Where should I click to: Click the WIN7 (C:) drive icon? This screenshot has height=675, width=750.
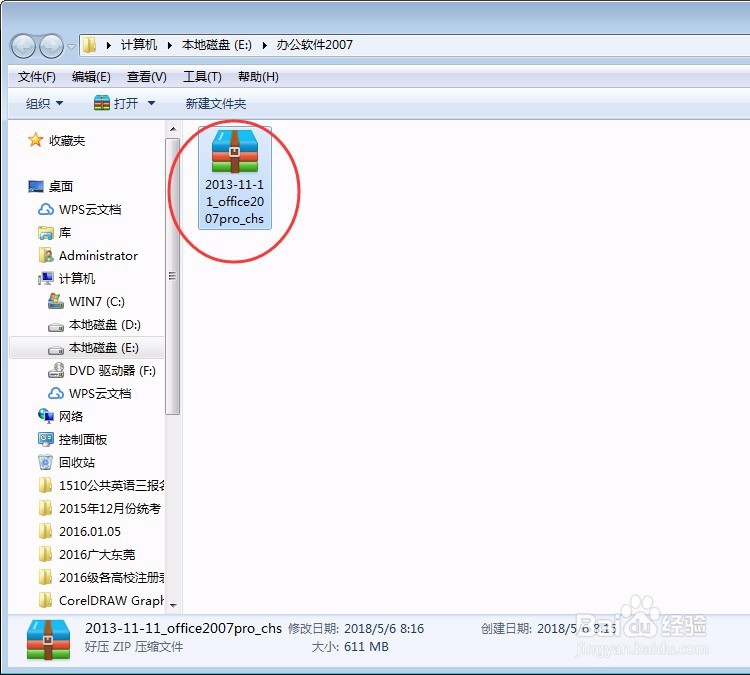tap(56, 301)
